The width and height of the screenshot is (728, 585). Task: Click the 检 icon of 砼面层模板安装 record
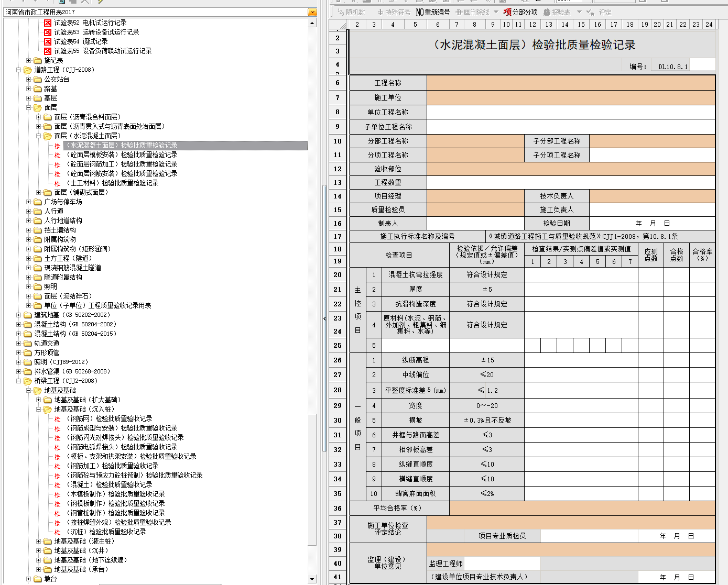tap(58, 155)
